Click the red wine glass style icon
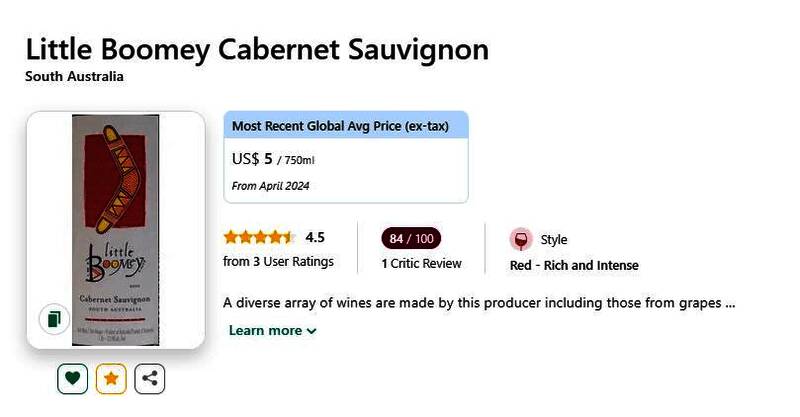The image size is (800, 417). 520,240
